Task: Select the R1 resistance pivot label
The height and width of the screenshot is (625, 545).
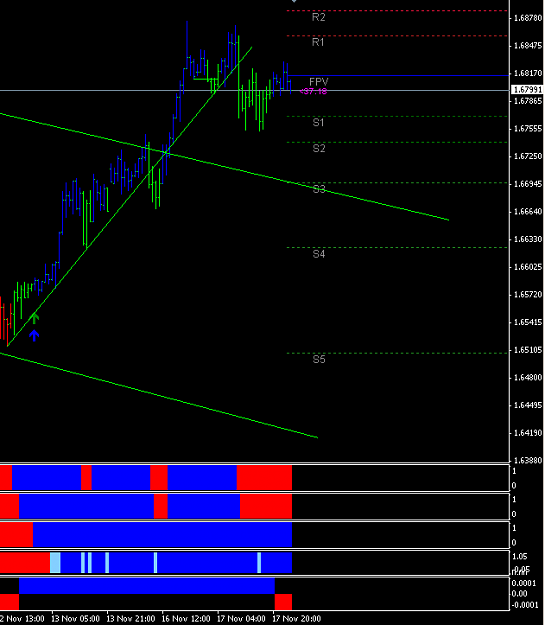Action: click(x=318, y=42)
